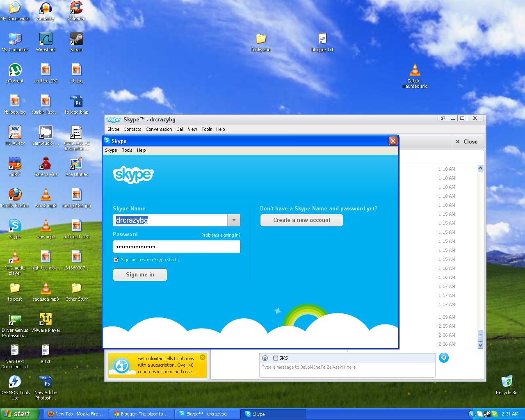Click chat scrollbar down arrow
The image size is (525, 420).
pyautogui.click(x=480, y=345)
